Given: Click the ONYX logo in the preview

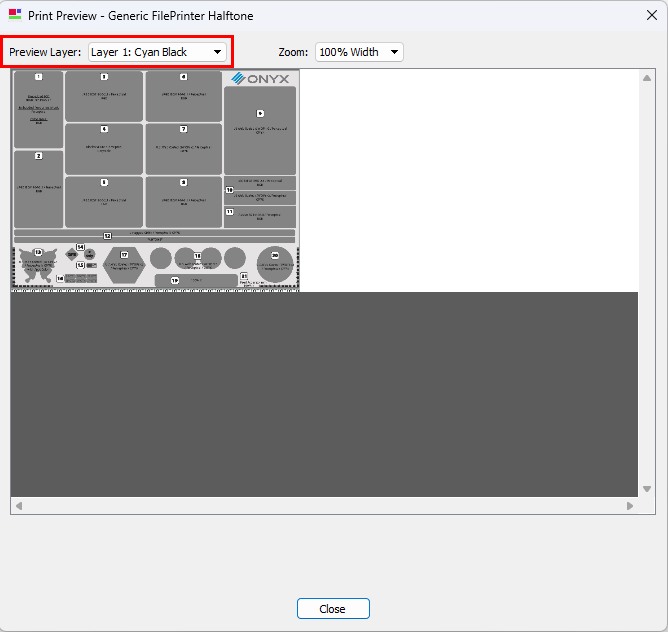Looking at the screenshot, I should coord(260,78).
